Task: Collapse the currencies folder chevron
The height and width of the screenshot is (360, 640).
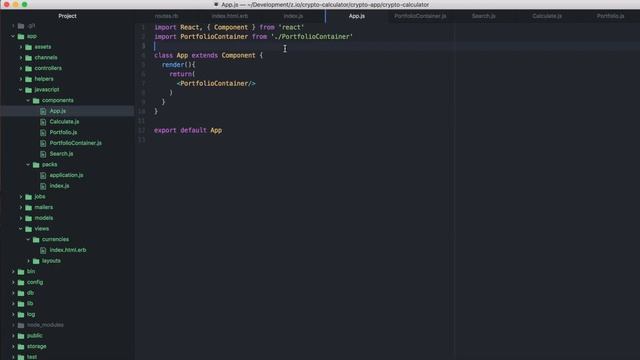Action: tap(28, 239)
